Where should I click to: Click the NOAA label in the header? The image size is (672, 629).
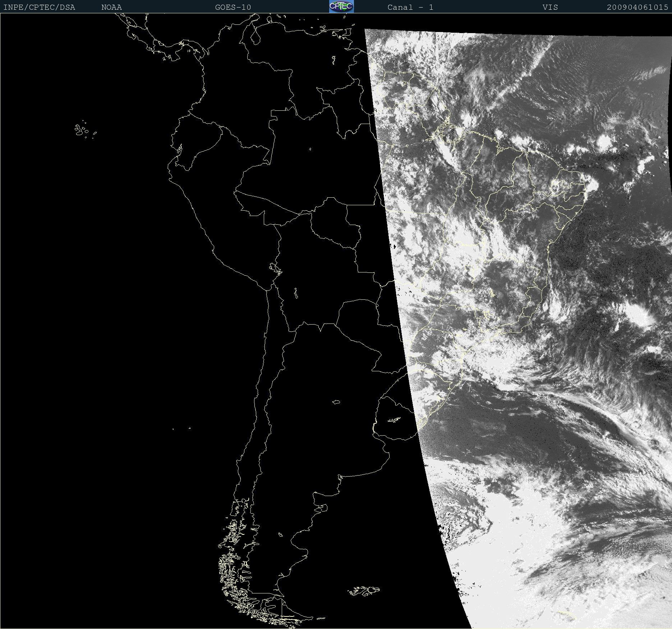(112, 7)
